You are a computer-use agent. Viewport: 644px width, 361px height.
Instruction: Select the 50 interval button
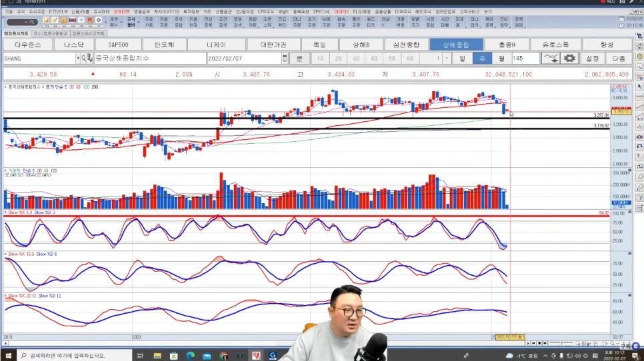[392, 59]
